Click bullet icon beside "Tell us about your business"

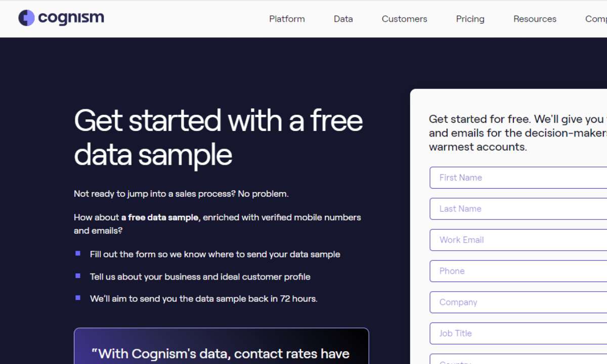(x=78, y=276)
